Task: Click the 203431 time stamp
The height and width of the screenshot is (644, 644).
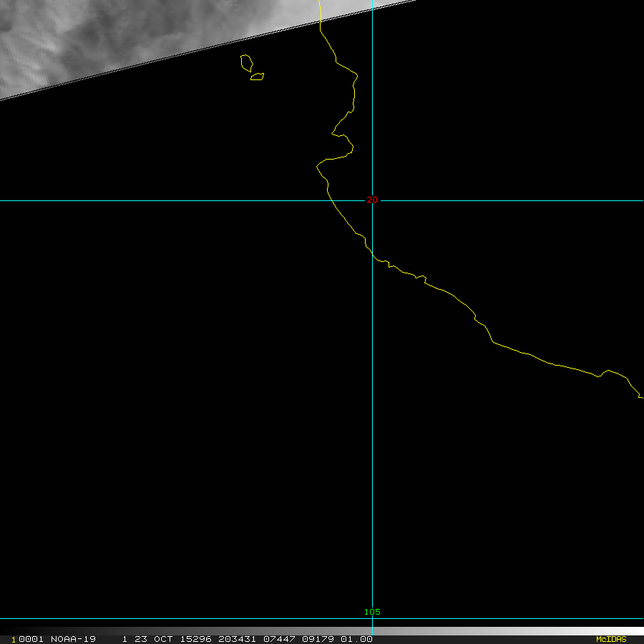Action: pos(237,639)
